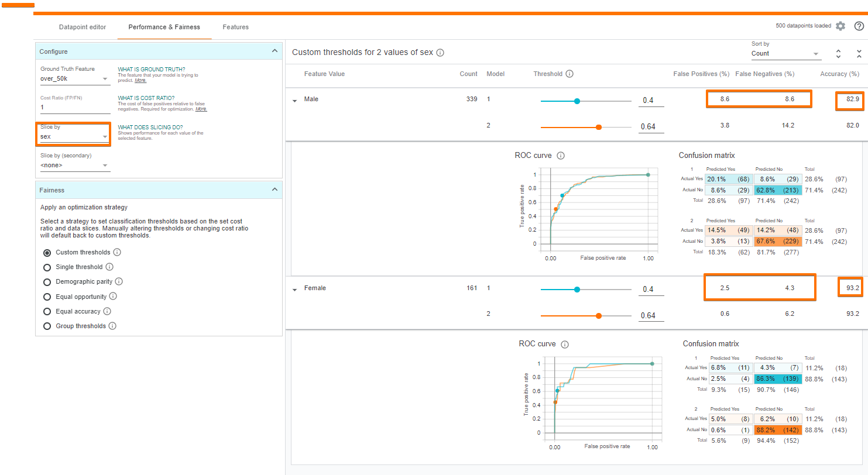Image resolution: width=868 pixels, height=475 pixels.
Task: Open the help question mark icon
Action: 859,26
